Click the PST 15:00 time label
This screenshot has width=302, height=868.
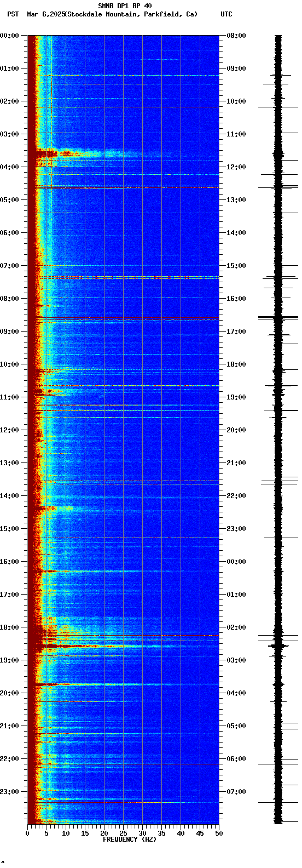coord(9,529)
